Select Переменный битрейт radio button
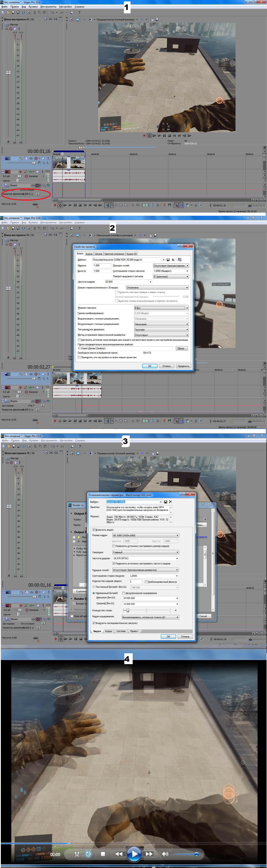This screenshot has height=868, width=267. pyautogui.click(x=94, y=593)
